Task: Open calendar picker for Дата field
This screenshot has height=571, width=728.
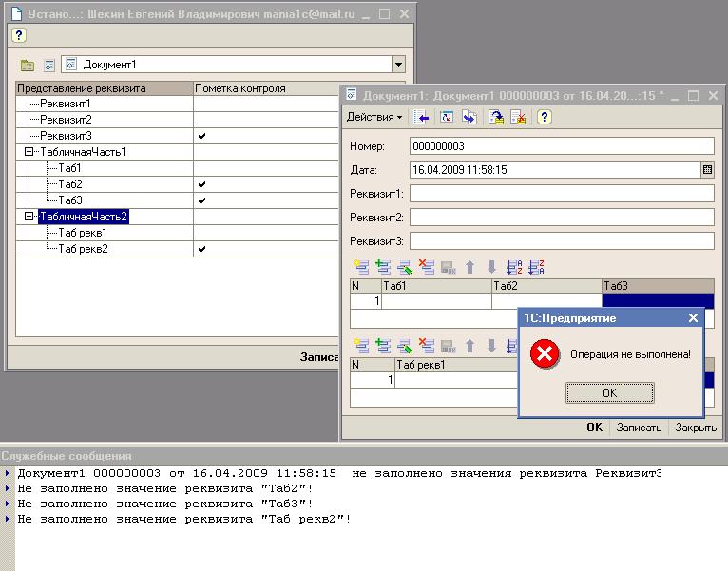Action: (707, 170)
